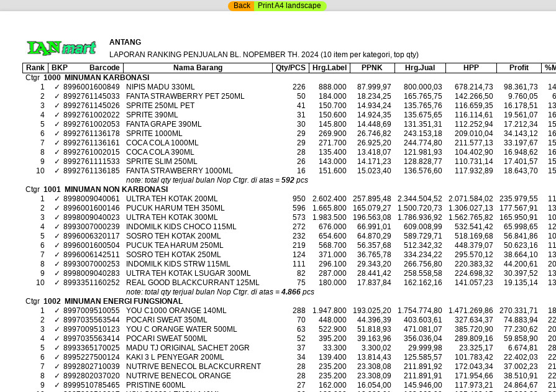This screenshot has width=556, height=392.
Task: Click the HPP column header
Action: click(x=471, y=68)
